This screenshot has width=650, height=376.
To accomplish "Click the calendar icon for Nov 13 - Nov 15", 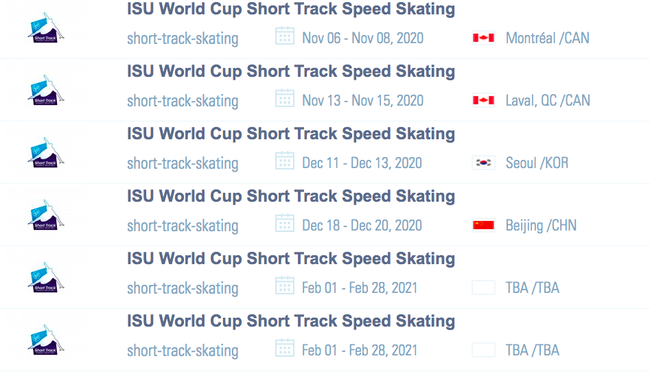I will 285,99.
